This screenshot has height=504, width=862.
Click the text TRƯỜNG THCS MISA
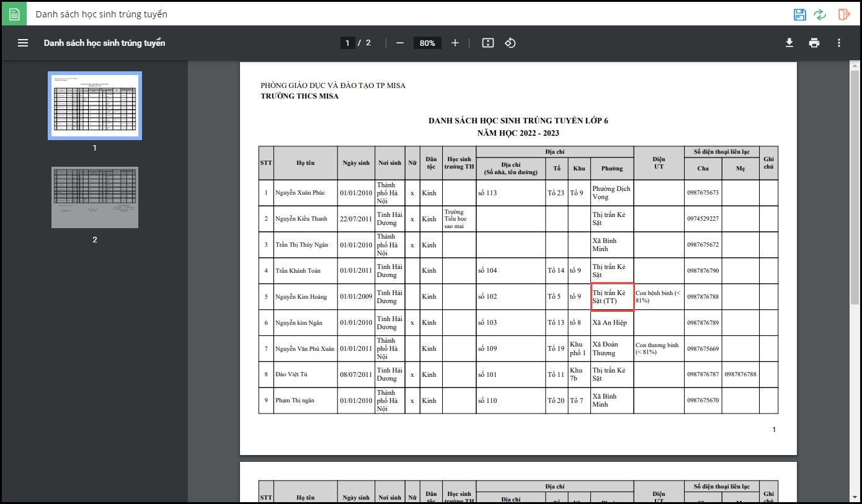(x=300, y=96)
